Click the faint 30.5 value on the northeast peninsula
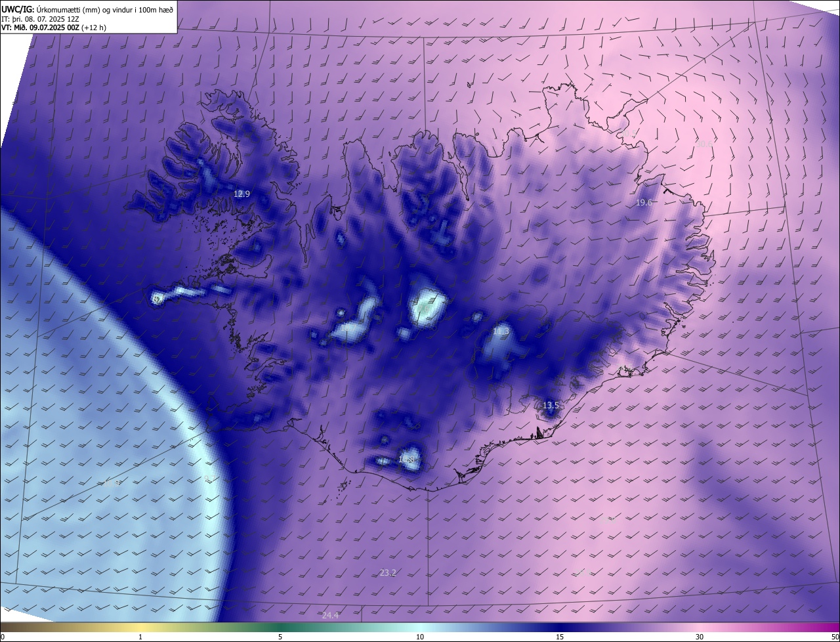The image size is (840, 642). point(629,134)
